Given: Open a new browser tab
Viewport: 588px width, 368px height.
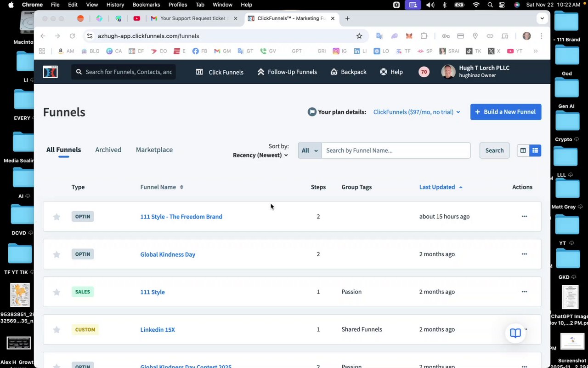Looking at the screenshot, I should point(347,18).
